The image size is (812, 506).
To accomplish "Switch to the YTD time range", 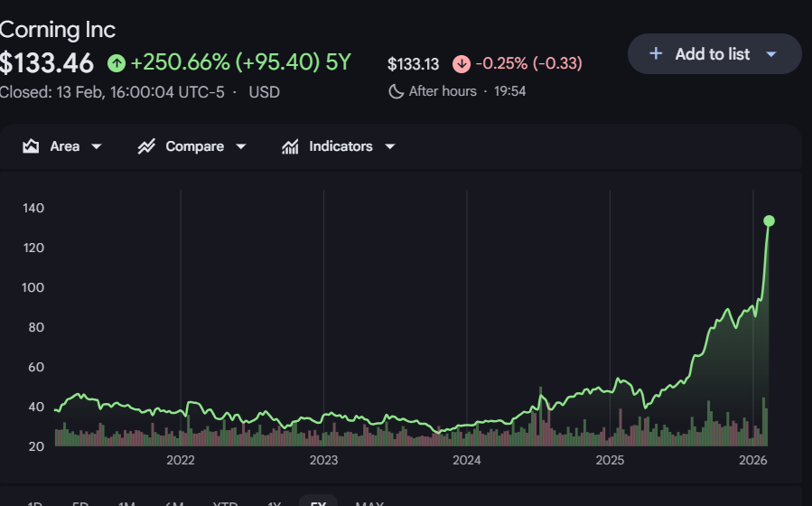I will [225, 502].
